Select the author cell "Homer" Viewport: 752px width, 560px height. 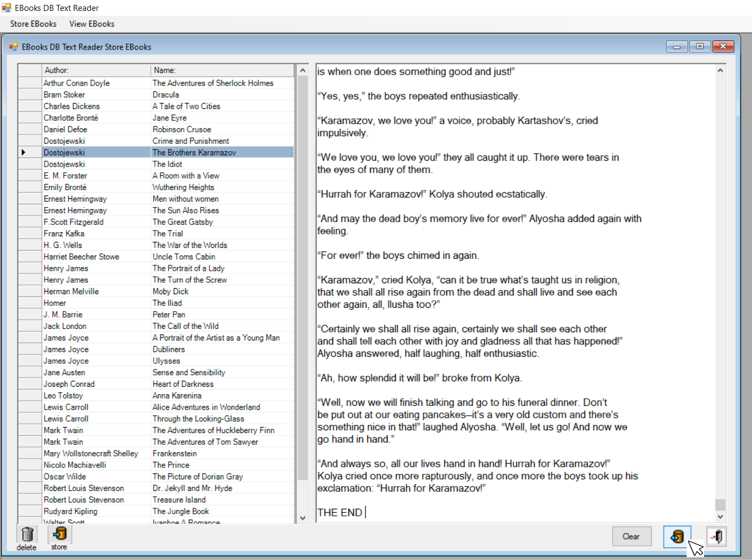(96, 303)
